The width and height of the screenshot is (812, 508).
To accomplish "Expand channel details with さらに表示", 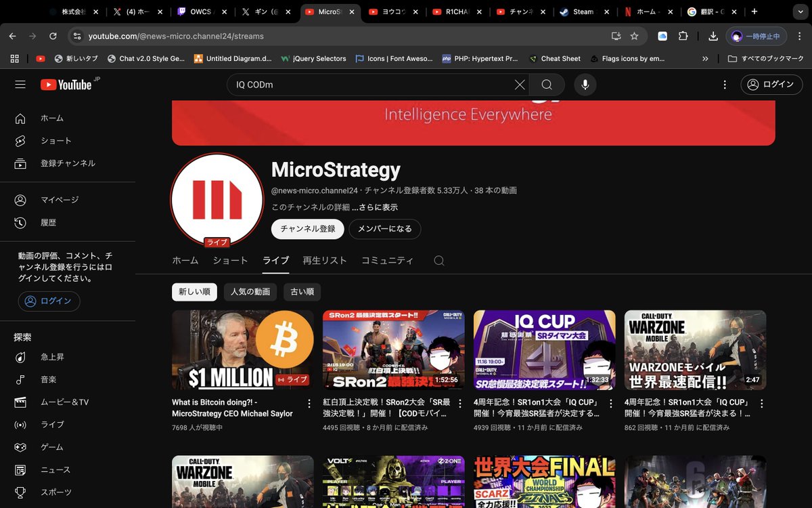I will [x=374, y=207].
